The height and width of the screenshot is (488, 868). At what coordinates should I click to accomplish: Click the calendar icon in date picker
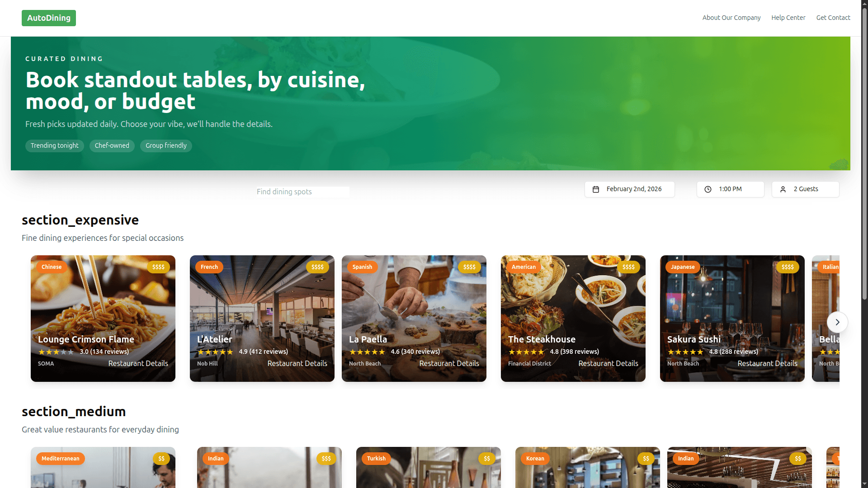[596, 189]
